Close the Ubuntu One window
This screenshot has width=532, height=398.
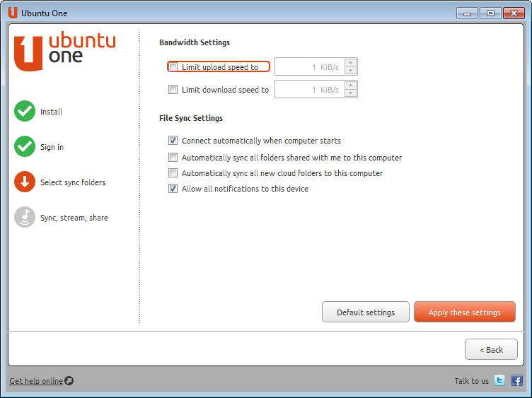pos(514,13)
